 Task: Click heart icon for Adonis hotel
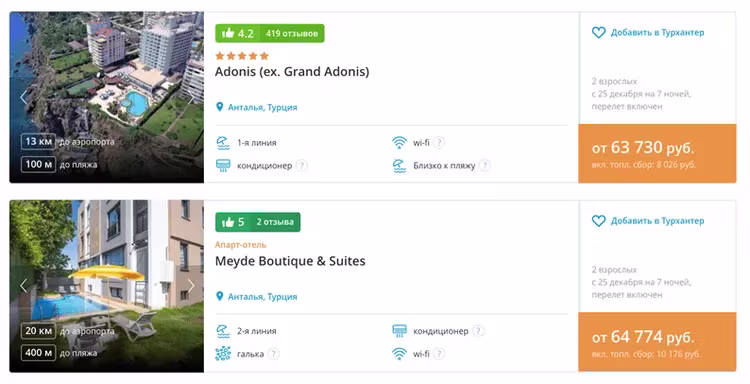(598, 33)
